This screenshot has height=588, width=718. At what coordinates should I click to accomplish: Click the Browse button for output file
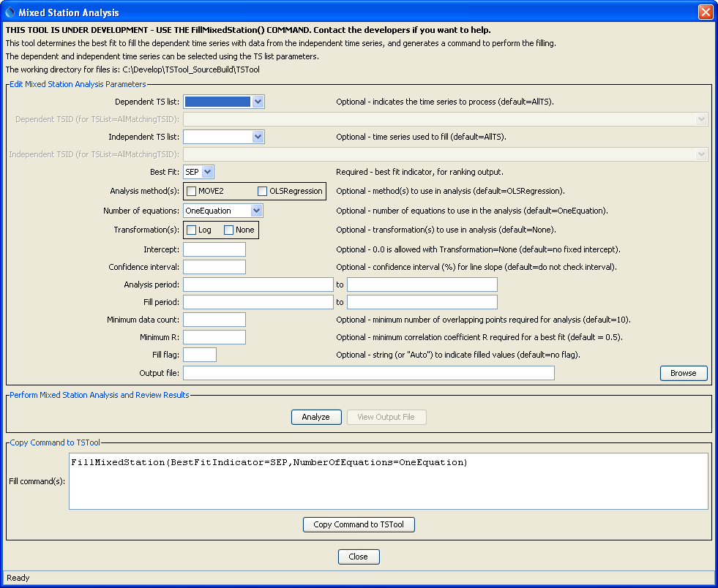coord(683,373)
